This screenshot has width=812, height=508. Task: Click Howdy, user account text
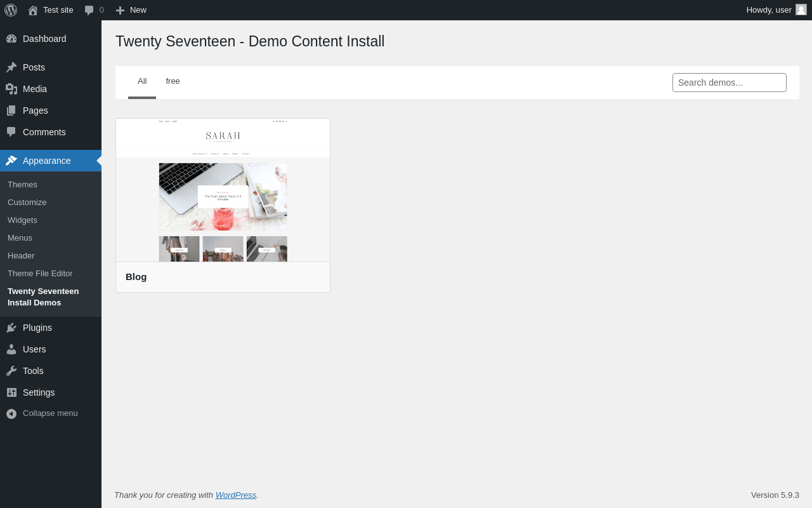point(769,10)
